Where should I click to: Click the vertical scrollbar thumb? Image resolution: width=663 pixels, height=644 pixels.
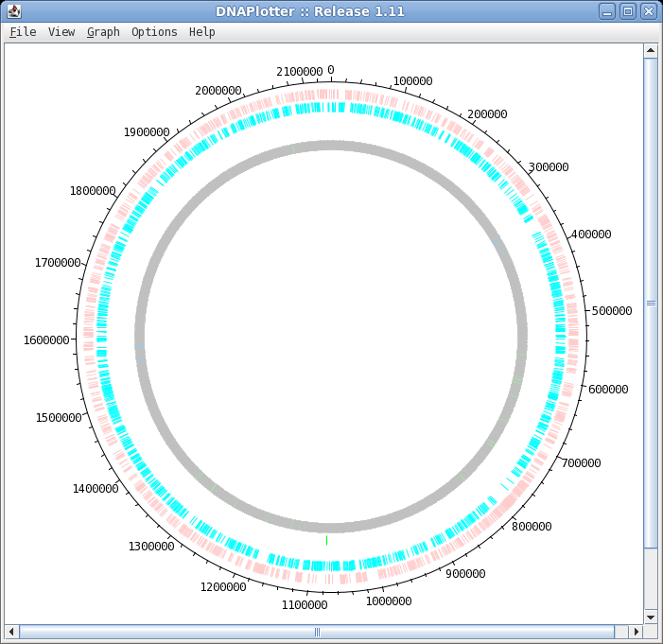[x=651, y=303]
